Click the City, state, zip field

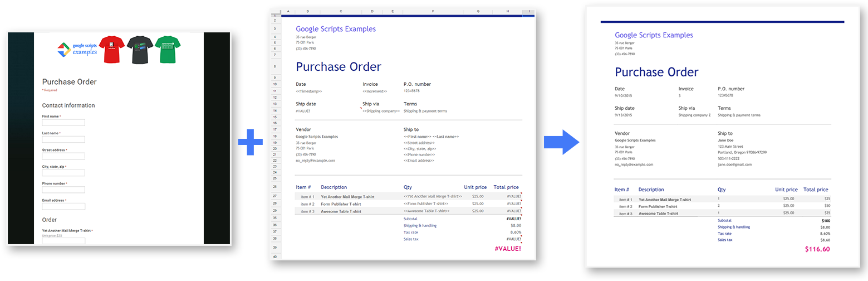63,173
